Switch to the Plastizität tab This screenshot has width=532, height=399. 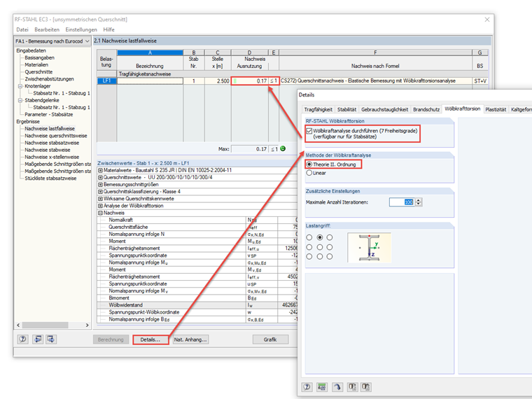[496, 109]
